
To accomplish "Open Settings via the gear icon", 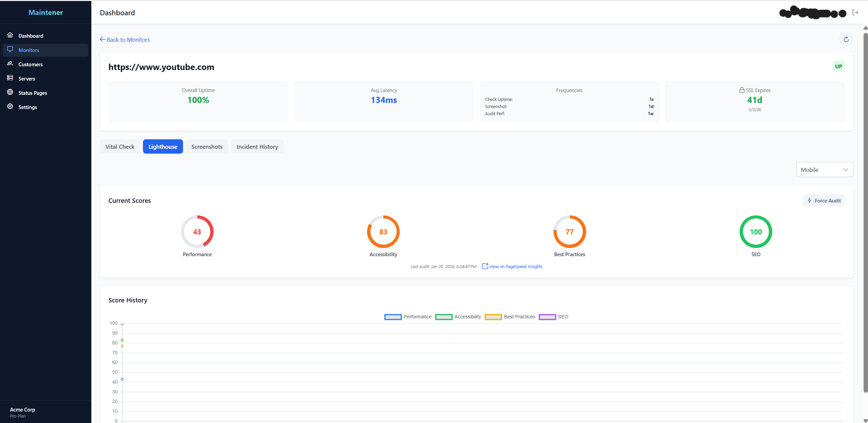I will click(x=10, y=107).
